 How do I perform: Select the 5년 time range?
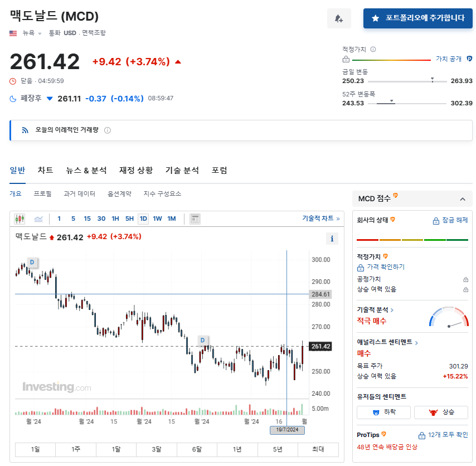tap(278, 449)
